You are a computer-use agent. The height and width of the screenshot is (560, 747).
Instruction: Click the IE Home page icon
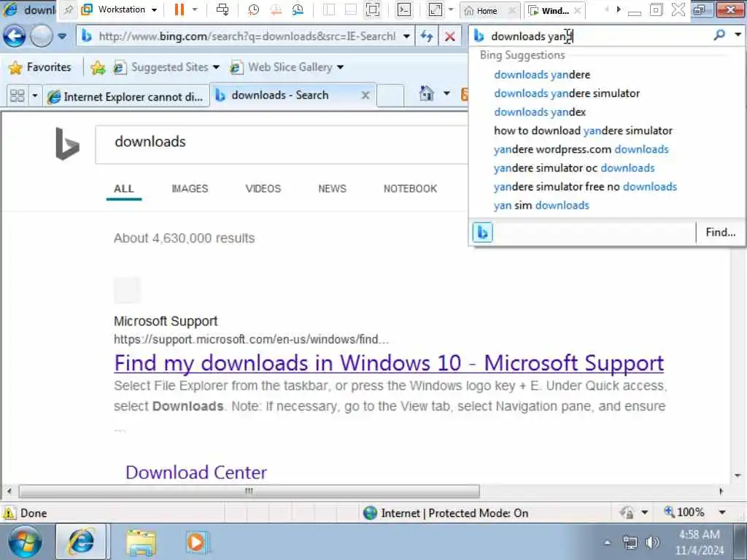426,94
